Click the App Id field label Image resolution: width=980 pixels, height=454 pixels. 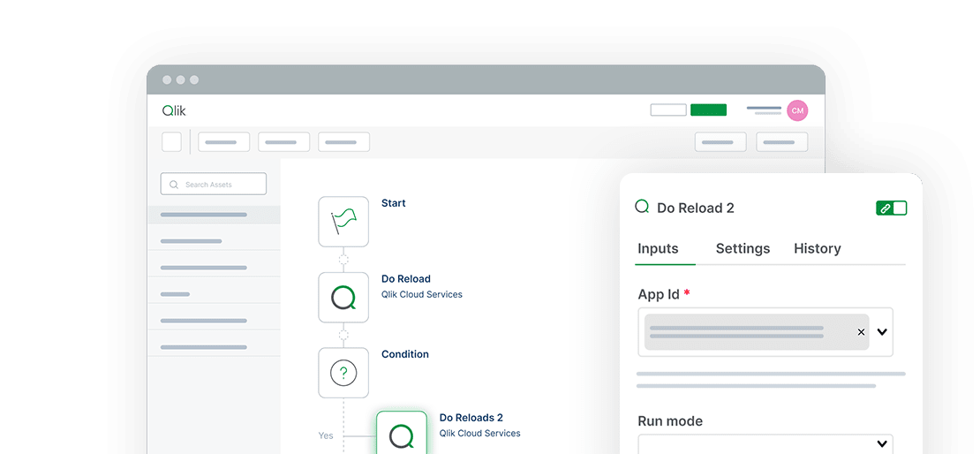tap(658, 294)
